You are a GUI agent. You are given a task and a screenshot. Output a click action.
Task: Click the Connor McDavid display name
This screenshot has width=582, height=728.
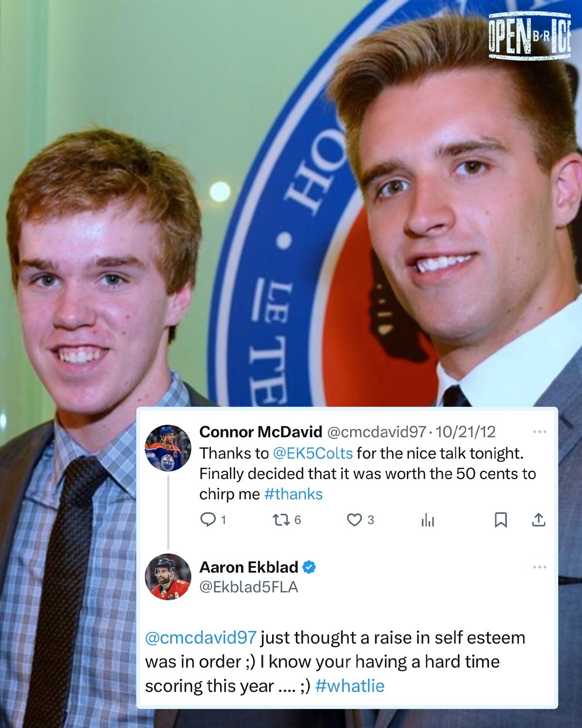[x=260, y=431]
